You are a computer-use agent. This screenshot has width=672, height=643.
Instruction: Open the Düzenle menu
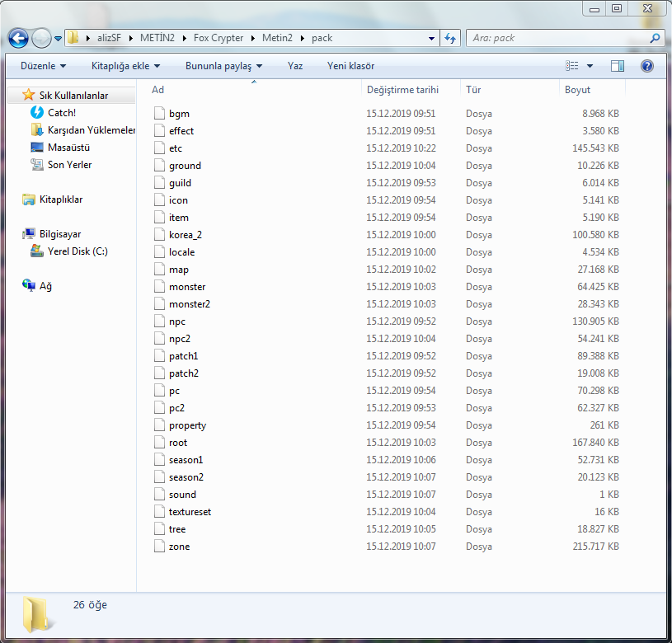pos(43,66)
